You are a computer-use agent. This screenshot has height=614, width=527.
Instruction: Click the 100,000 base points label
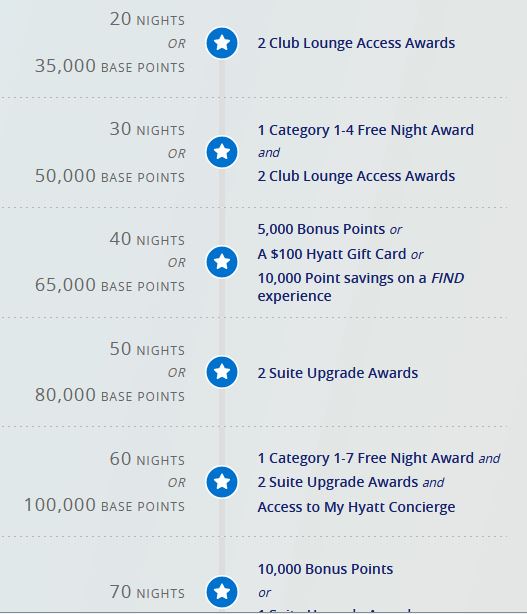click(105, 505)
